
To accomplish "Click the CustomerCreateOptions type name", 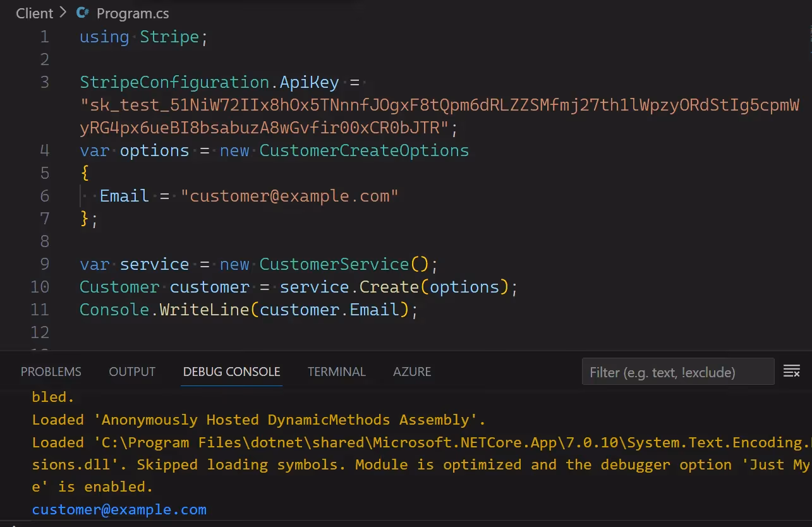I will [363, 150].
